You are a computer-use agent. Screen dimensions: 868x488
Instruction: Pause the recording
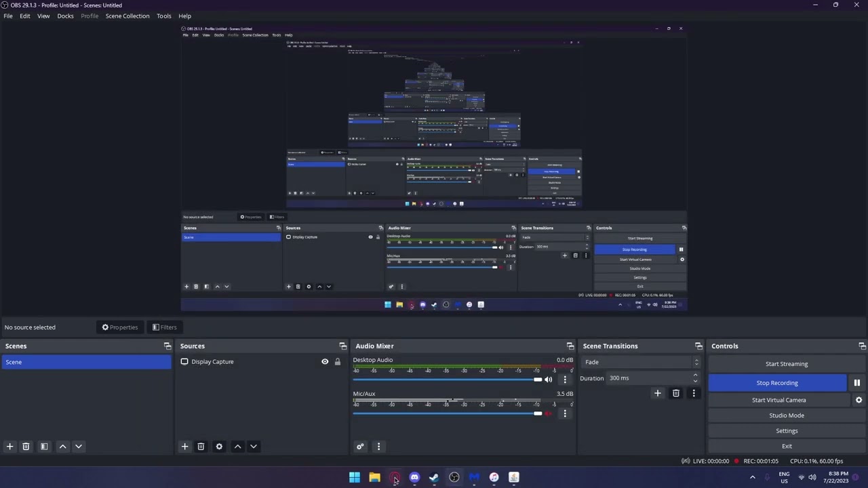coord(856,383)
